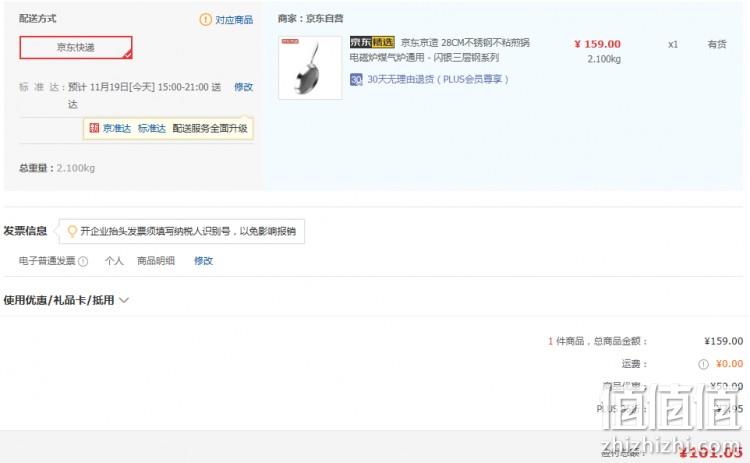Click the 总重量 2.100kg text
750x463 pixels.
pyautogui.click(x=57, y=168)
